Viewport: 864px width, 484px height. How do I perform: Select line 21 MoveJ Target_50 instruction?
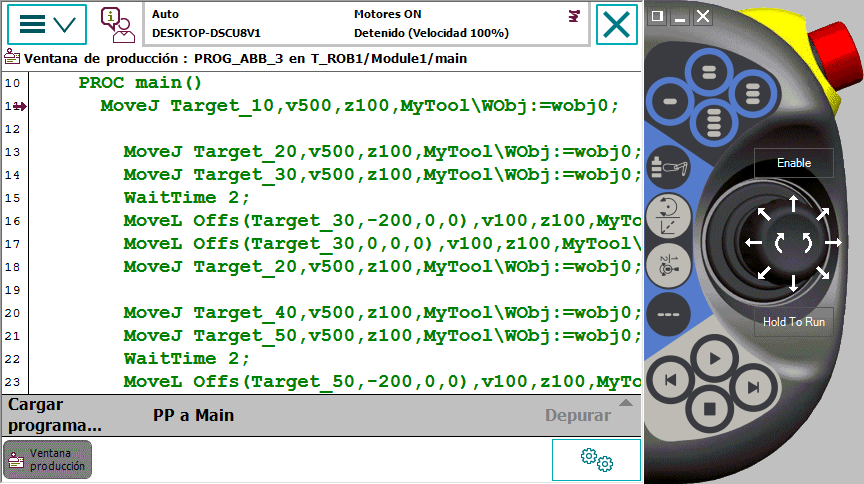(x=382, y=336)
